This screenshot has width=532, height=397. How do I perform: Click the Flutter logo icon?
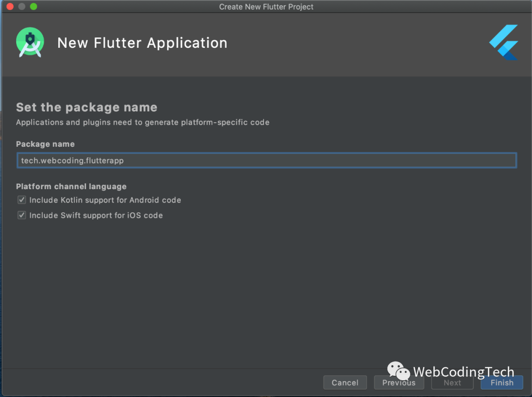click(x=503, y=42)
